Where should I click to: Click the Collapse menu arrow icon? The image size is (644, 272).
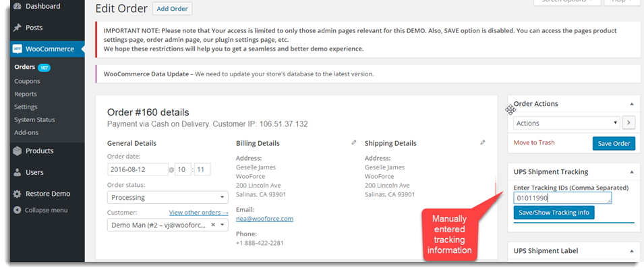pos(17,210)
